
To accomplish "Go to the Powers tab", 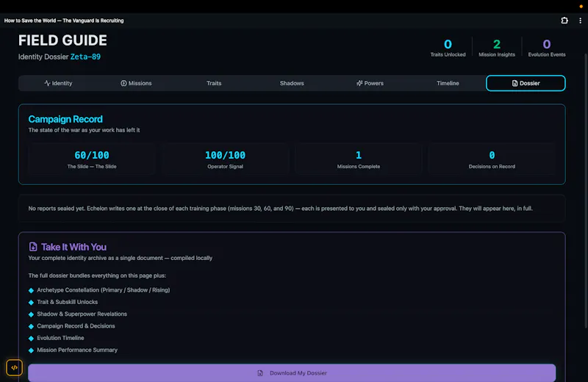I will pyautogui.click(x=370, y=83).
